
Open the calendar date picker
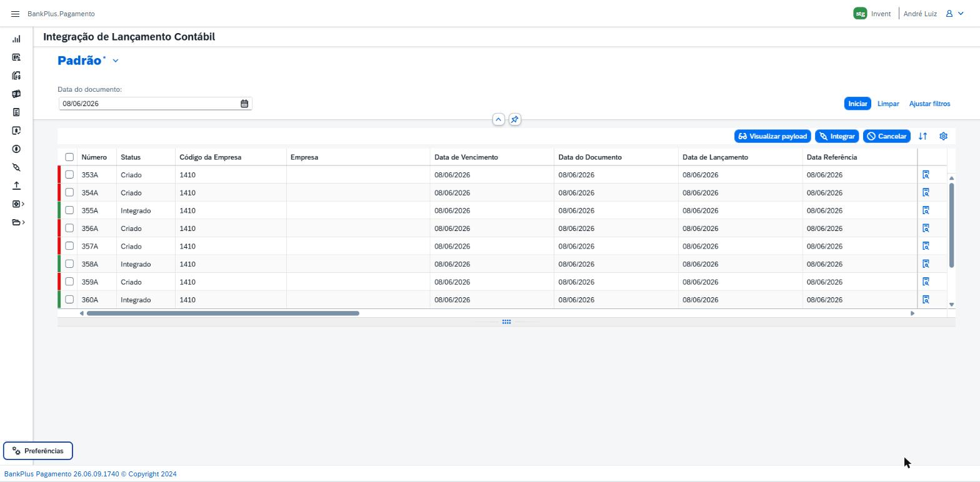tap(244, 104)
